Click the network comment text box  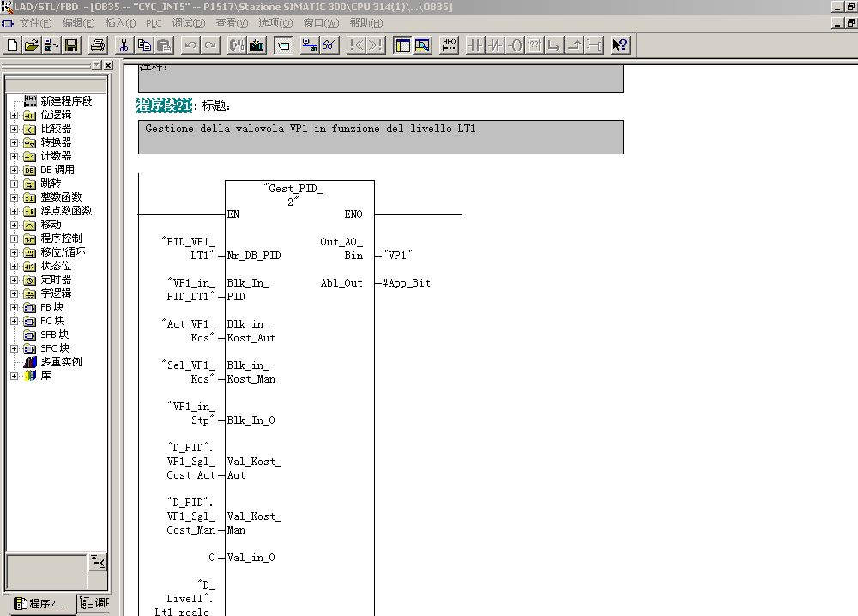(380, 136)
